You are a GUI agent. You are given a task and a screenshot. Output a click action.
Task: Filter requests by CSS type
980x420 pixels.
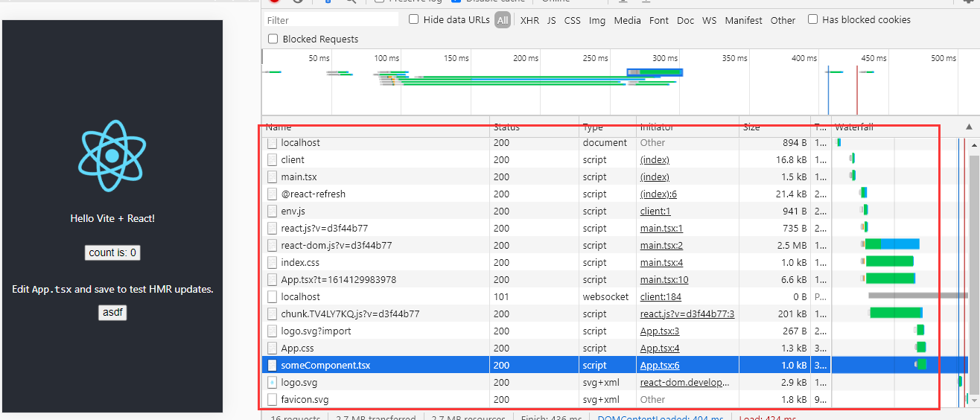(572, 20)
